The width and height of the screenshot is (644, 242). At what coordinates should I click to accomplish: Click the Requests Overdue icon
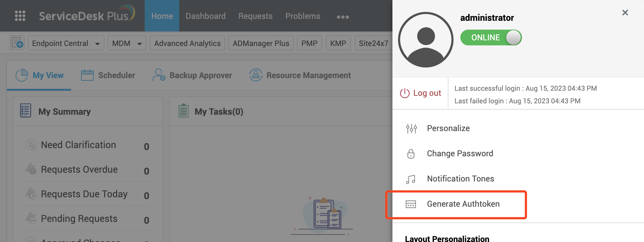(31, 169)
